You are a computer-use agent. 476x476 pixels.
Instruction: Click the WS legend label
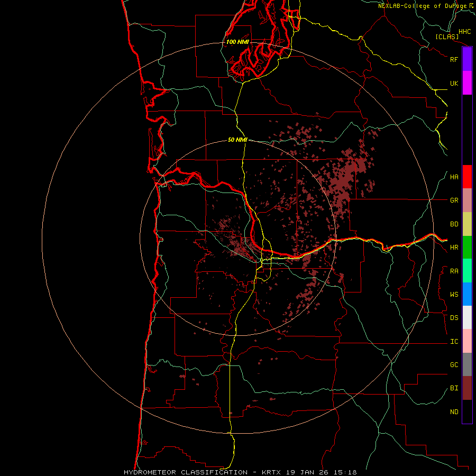pos(454,295)
